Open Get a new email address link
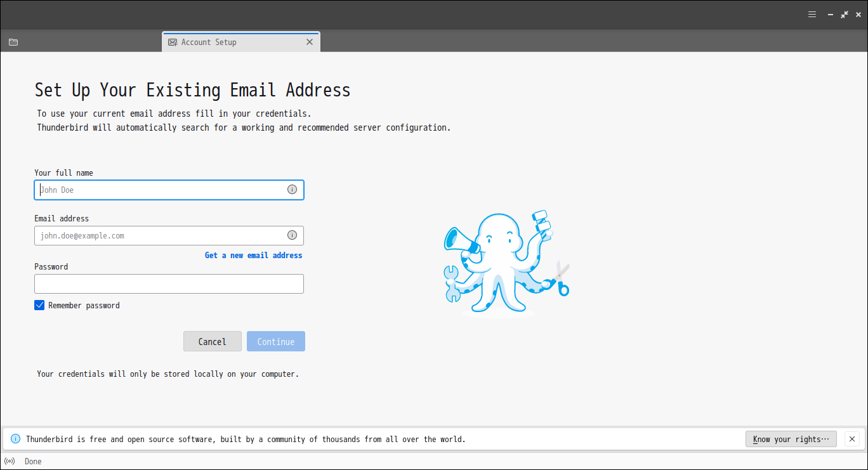 point(253,255)
